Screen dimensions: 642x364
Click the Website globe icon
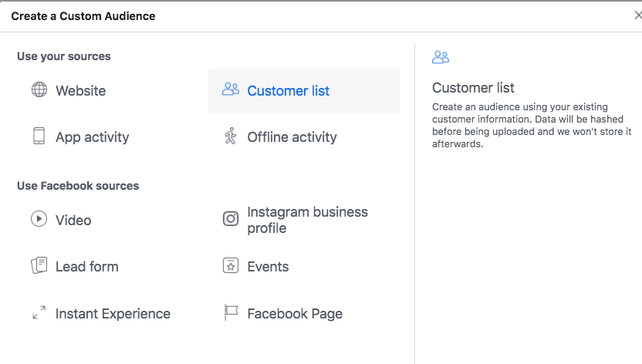click(x=39, y=89)
